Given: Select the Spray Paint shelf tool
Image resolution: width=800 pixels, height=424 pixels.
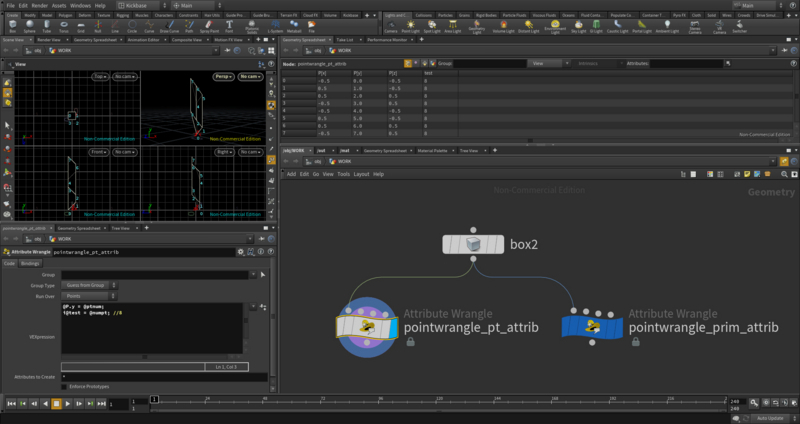Looking at the screenshot, I should [x=209, y=26].
